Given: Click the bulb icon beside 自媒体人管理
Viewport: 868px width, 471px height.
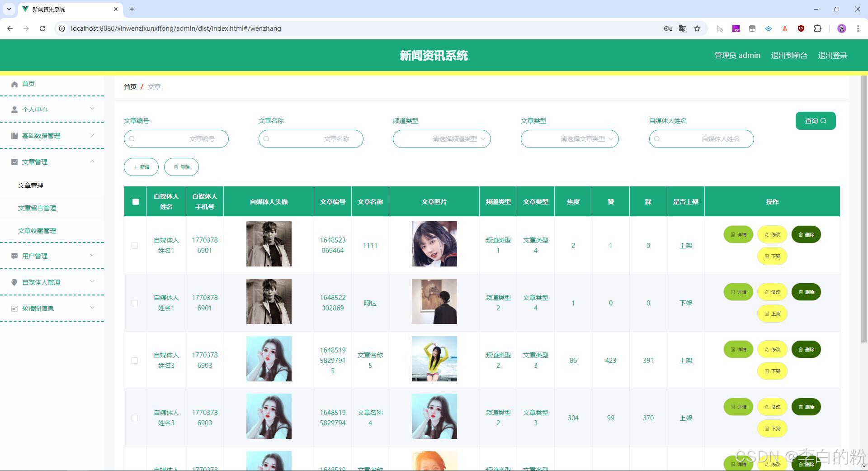Looking at the screenshot, I should click(x=14, y=282).
